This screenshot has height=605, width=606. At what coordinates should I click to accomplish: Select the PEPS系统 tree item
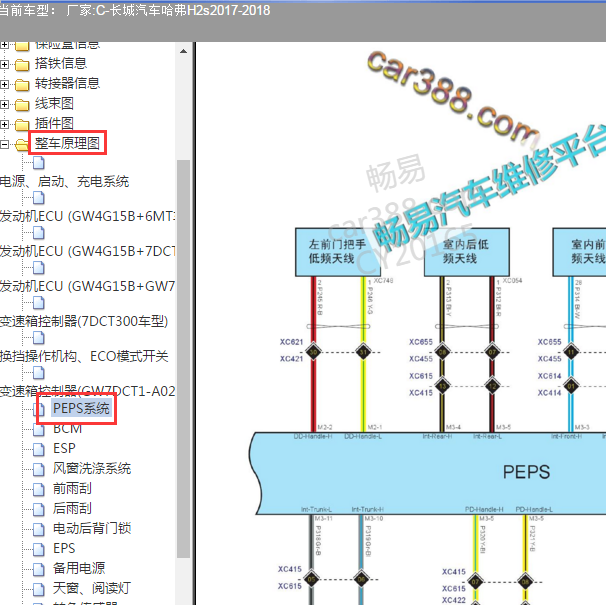[81, 409]
